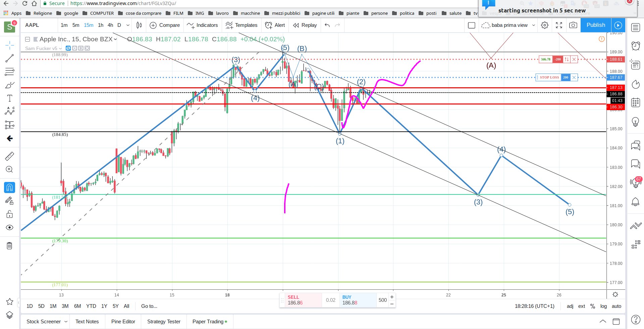Select the crosshair cursor tool

[x=10, y=45]
